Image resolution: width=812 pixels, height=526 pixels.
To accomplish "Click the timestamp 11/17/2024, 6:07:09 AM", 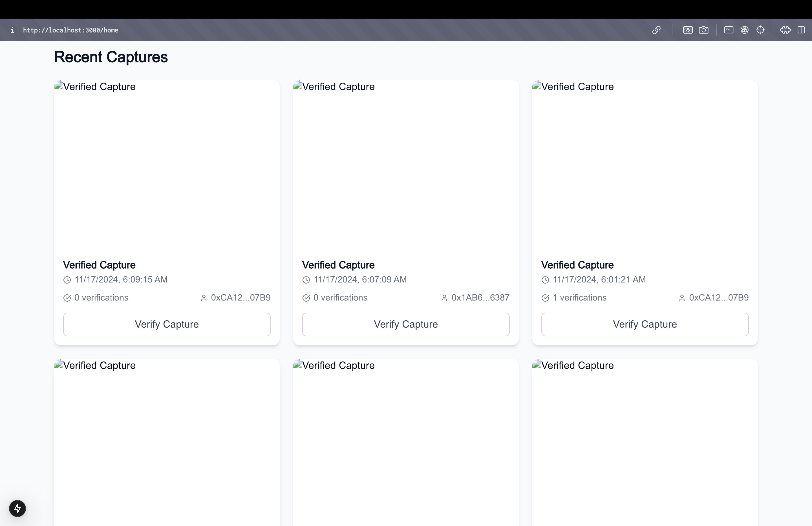I will [x=360, y=279].
